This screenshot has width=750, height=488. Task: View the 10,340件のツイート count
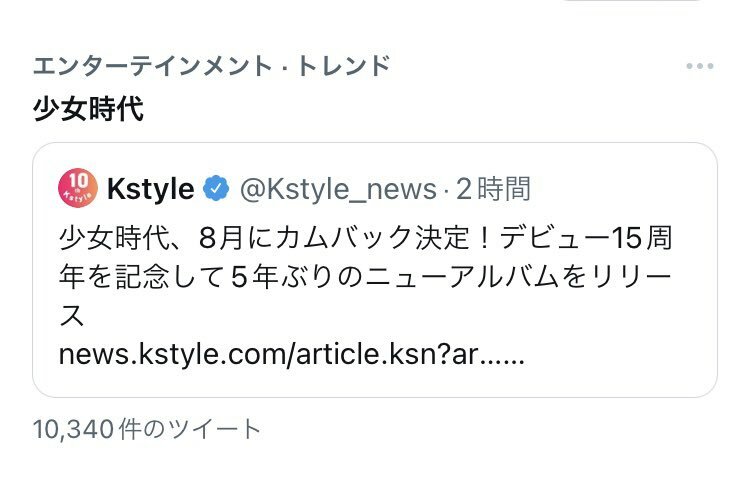point(147,429)
